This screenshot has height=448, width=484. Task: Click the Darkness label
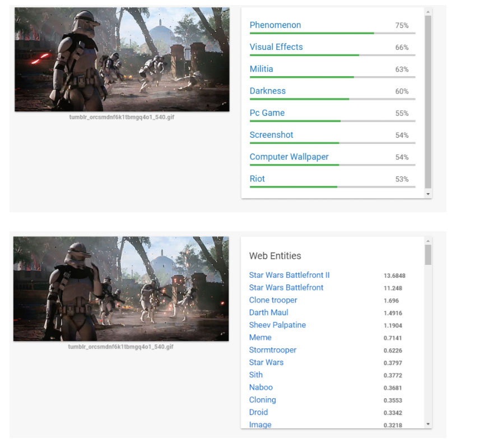tap(267, 91)
